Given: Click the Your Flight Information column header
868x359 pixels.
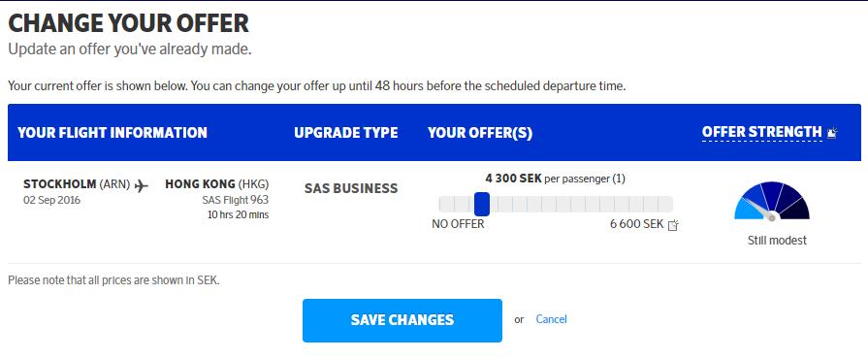Looking at the screenshot, I should pos(113,133).
